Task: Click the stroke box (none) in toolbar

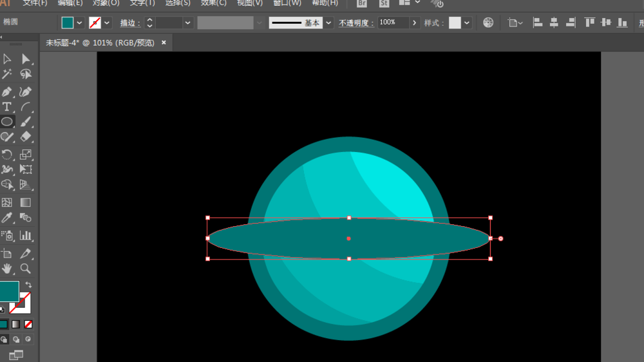Action: click(x=24, y=308)
